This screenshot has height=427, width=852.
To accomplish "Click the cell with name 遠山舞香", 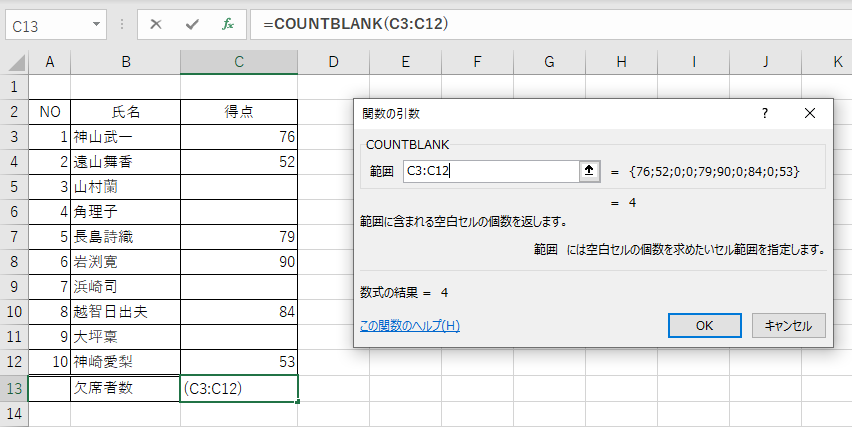I will [126, 162].
